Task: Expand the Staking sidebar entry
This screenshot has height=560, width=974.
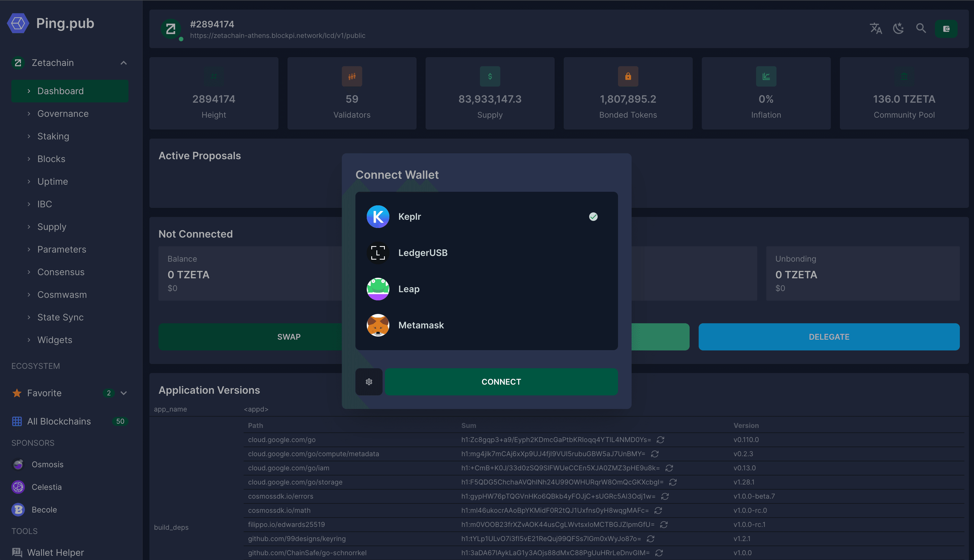Action: click(x=53, y=136)
